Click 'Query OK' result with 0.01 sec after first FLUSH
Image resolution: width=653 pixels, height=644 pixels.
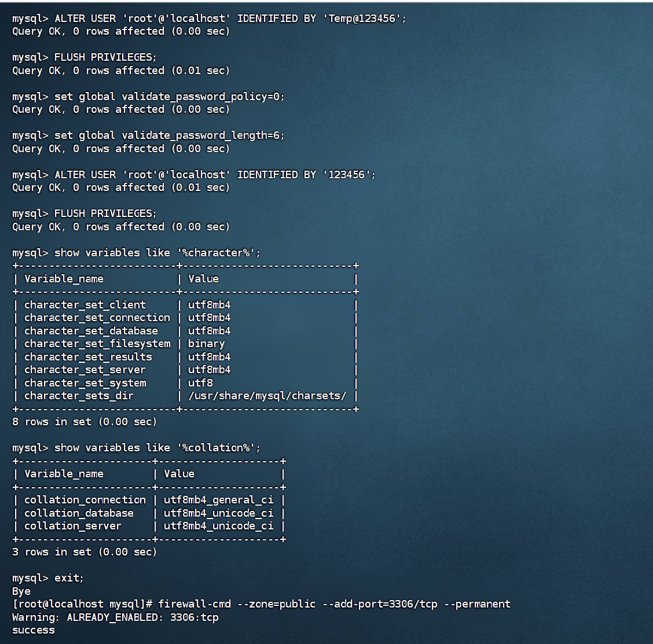pyautogui.click(x=121, y=71)
